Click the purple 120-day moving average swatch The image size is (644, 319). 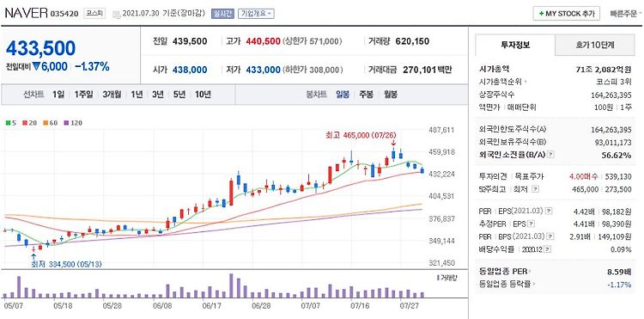[66, 122]
